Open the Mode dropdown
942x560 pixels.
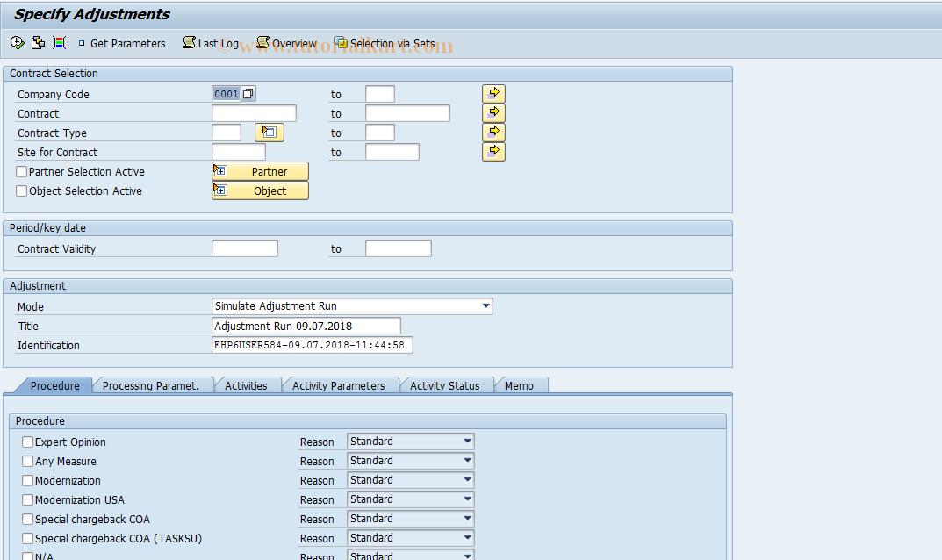[485, 305]
